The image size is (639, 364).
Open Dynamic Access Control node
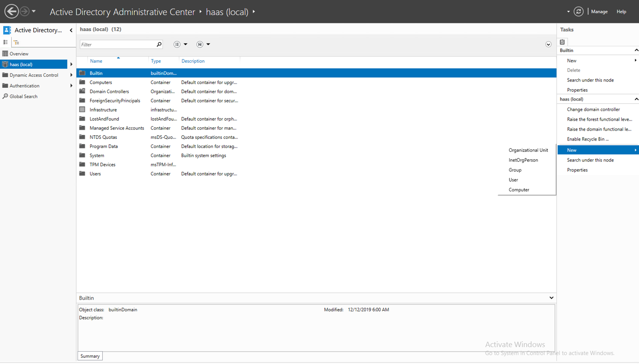point(34,75)
